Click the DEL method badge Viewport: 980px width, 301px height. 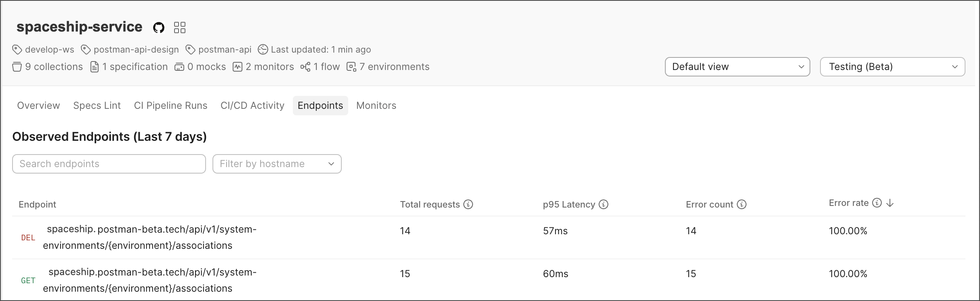[28, 238]
